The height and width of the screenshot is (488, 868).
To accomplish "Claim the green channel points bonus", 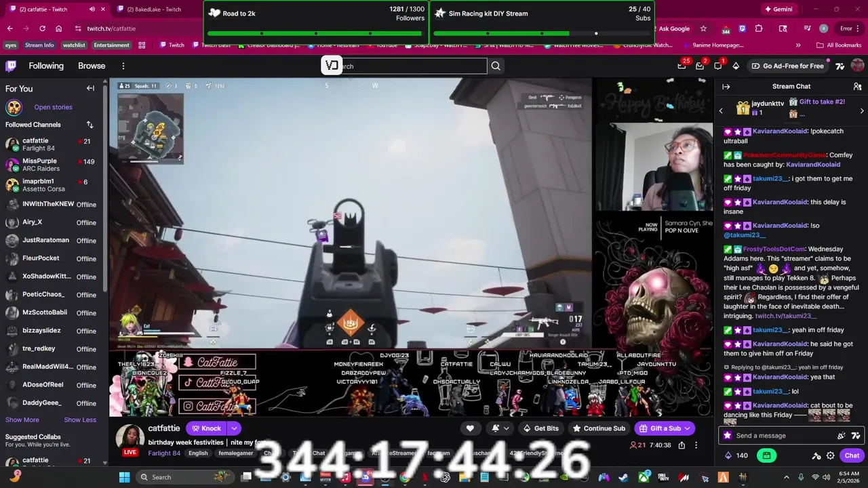I will point(767,455).
